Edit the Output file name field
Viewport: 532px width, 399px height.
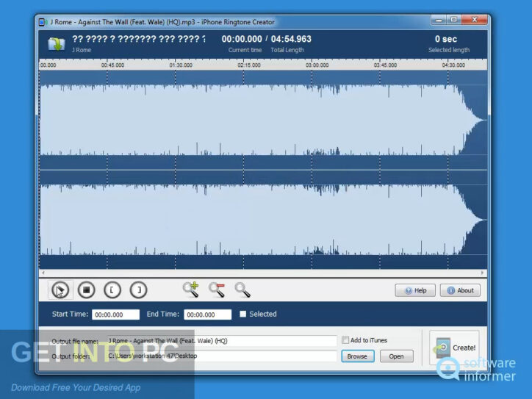click(222, 341)
